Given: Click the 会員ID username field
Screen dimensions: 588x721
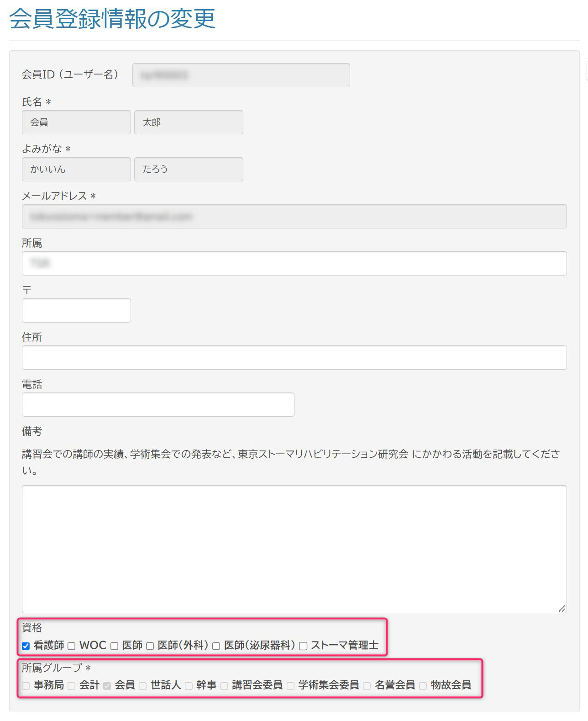Looking at the screenshot, I should [x=241, y=75].
